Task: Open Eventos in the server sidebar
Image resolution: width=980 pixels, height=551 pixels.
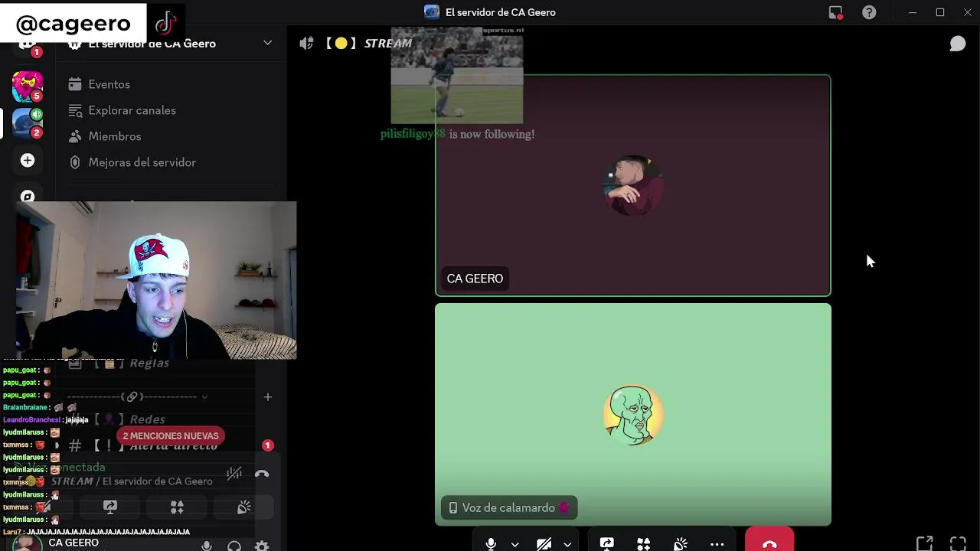Action: point(109,84)
